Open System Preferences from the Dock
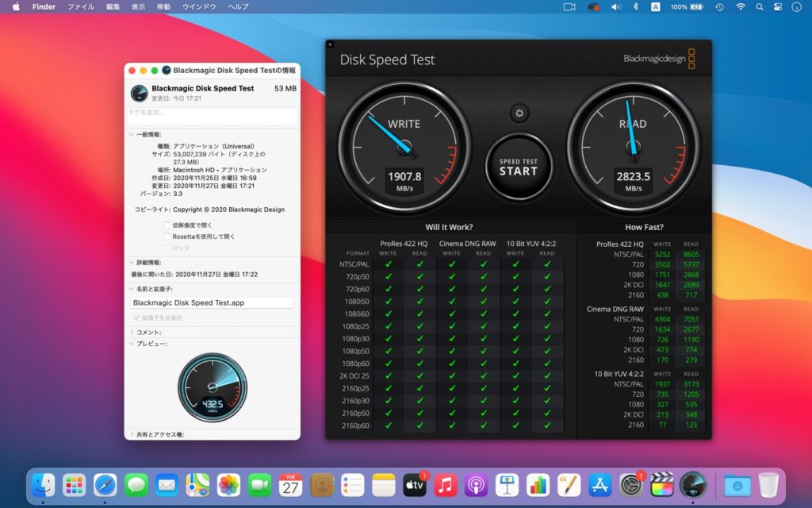This screenshot has height=508, width=812. (x=630, y=485)
